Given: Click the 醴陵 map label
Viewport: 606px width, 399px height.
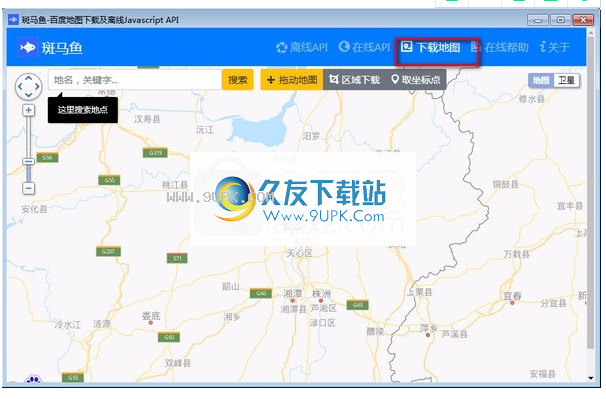Looking at the screenshot, I should [375, 331].
